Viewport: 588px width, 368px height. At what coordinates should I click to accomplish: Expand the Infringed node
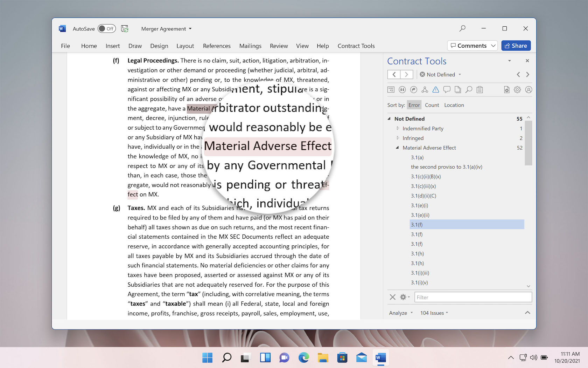[x=398, y=138]
